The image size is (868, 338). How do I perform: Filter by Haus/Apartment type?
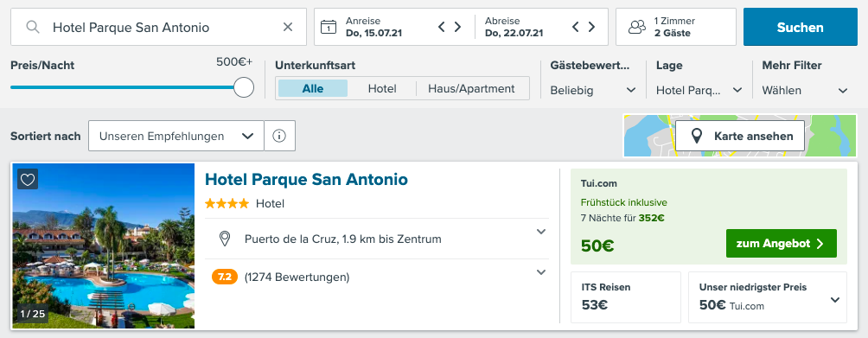pos(472,88)
